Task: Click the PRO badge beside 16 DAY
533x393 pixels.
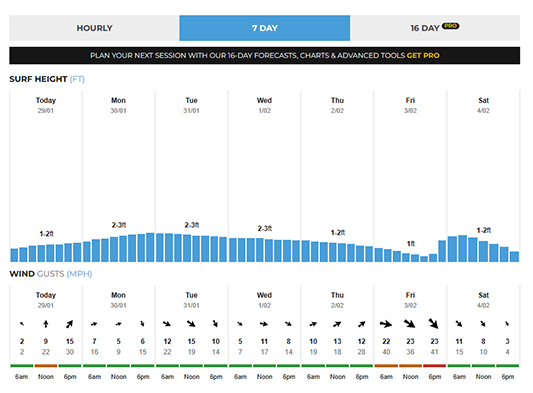Action: 450,26
